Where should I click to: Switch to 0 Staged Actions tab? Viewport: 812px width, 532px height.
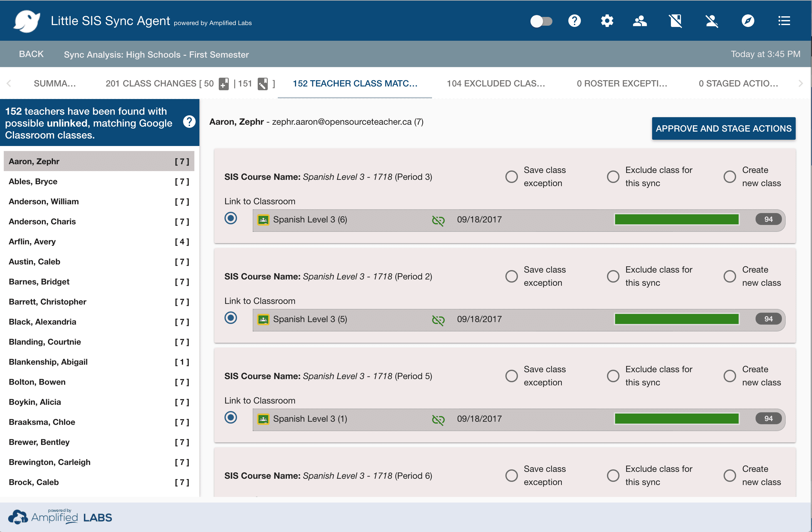738,84
